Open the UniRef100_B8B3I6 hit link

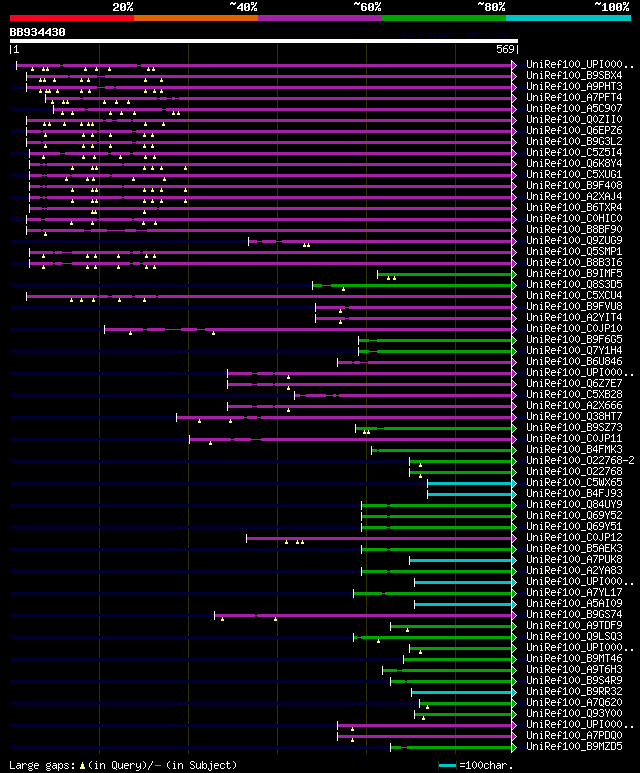point(574,262)
